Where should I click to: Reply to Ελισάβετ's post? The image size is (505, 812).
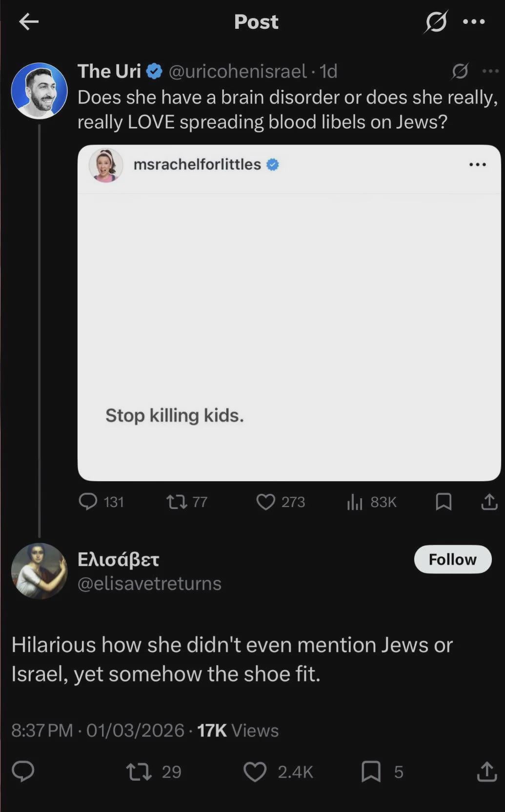23,771
